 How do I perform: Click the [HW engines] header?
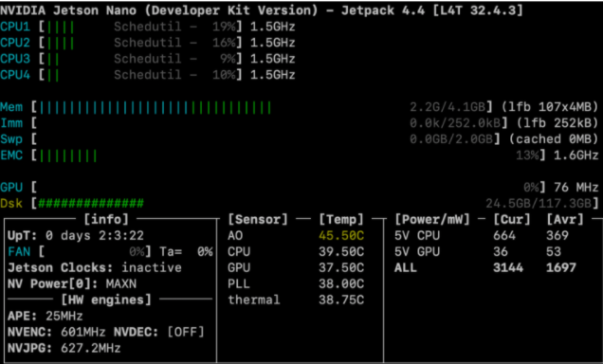(106, 300)
